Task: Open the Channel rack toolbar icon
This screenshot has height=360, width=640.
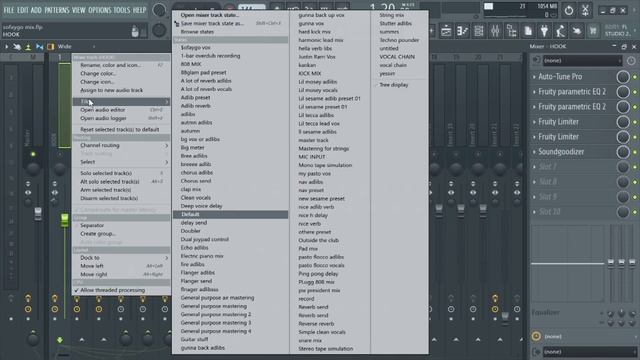Action: (479, 31)
